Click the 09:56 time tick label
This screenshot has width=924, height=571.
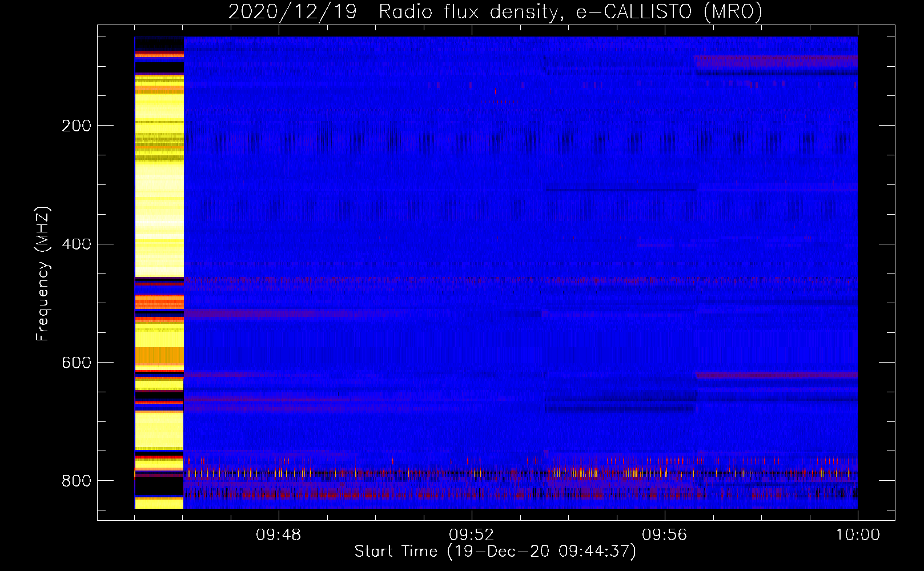(x=665, y=535)
